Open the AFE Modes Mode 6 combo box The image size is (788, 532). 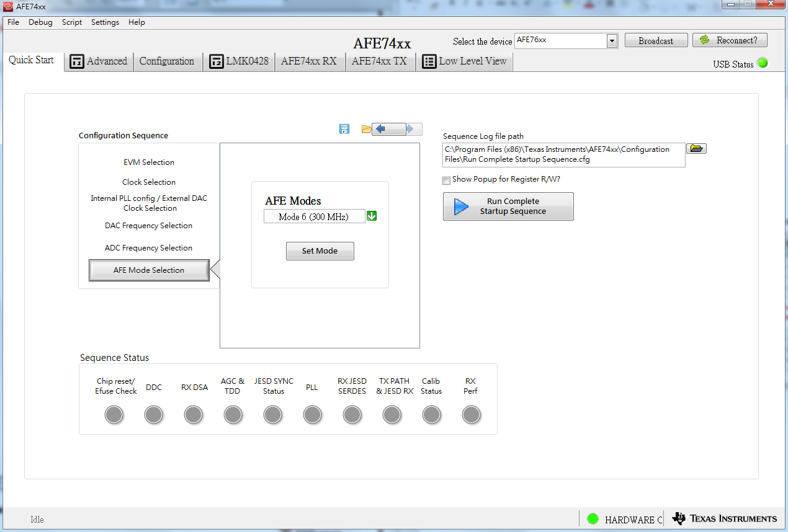click(x=314, y=216)
